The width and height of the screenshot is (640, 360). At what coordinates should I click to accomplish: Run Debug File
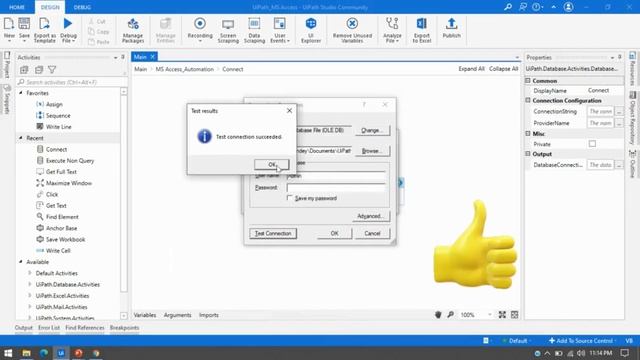68,29
